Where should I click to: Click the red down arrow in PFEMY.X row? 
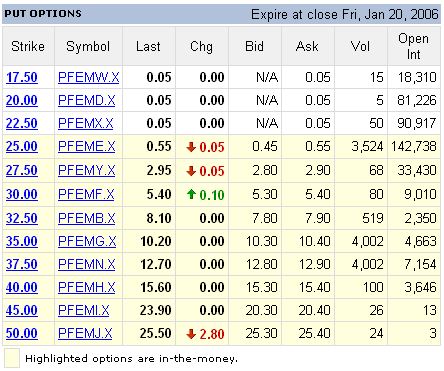coord(191,171)
